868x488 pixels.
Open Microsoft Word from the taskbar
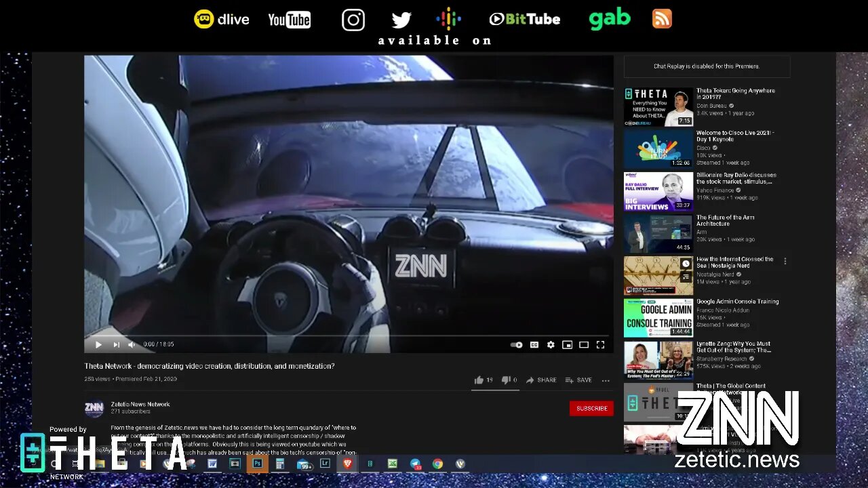(x=212, y=464)
